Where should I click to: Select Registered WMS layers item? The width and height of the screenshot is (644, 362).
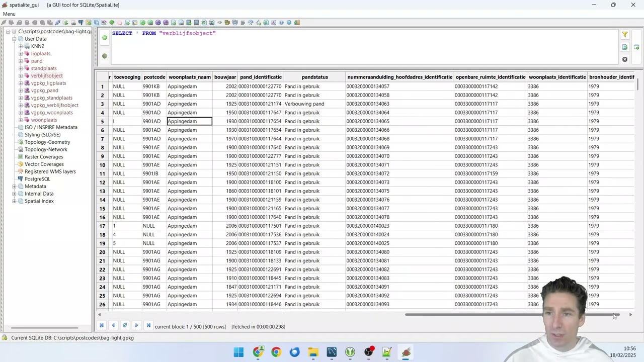50,171
